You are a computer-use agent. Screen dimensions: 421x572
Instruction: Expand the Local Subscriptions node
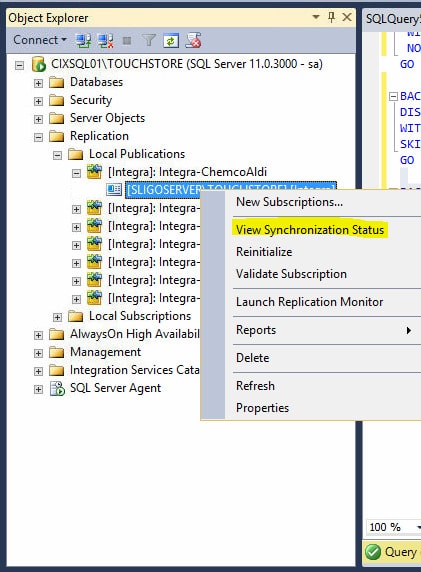click(57, 317)
